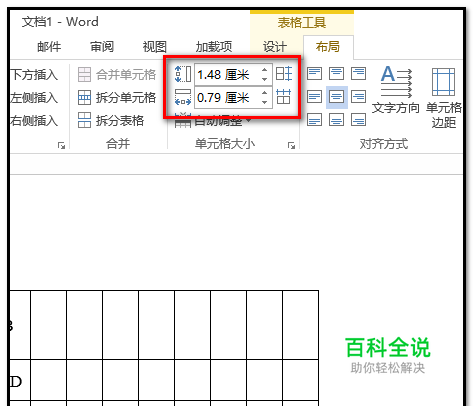Align cell text middle left
Image resolution: width=473 pixels, height=406 pixels.
[x=314, y=97]
